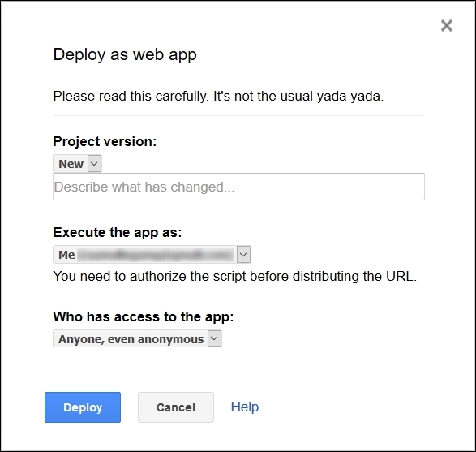The height and width of the screenshot is (452, 476).
Task: Click the Deploy as web app title
Action: tap(125, 55)
